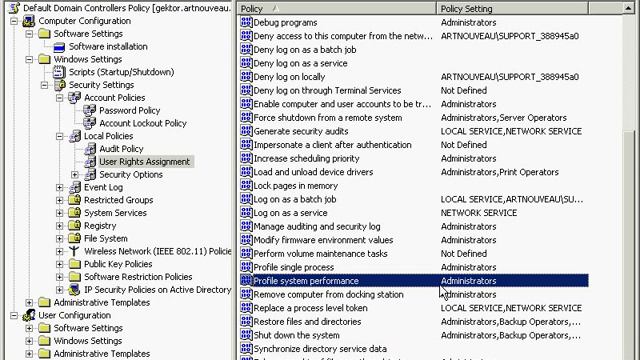640x360 pixels.
Task: Click the System Services folder icon
Action: [x=75, y=213]
